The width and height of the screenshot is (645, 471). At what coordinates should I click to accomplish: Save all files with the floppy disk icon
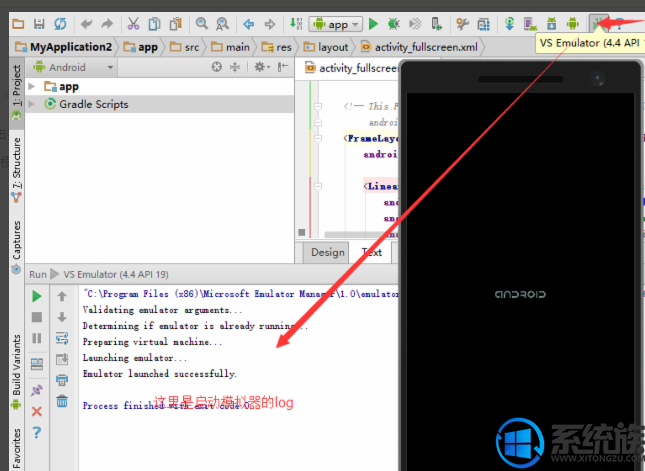(x=39, y=24)
